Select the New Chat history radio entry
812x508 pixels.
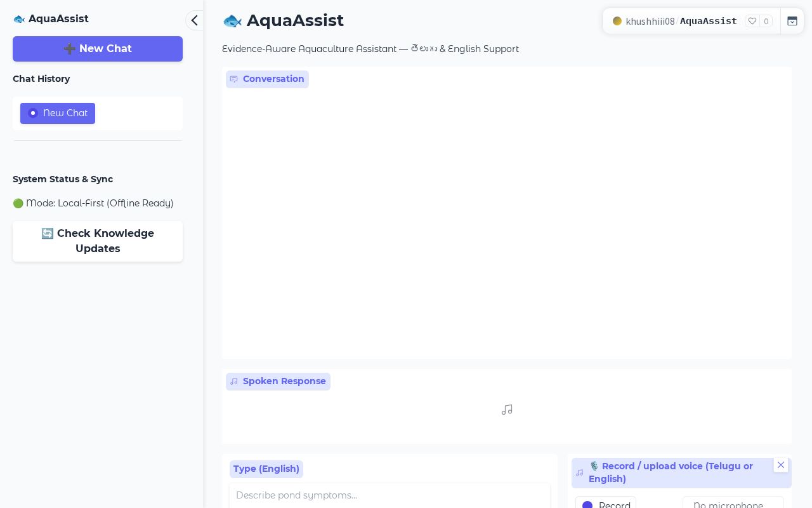click(x=58, y=113)
